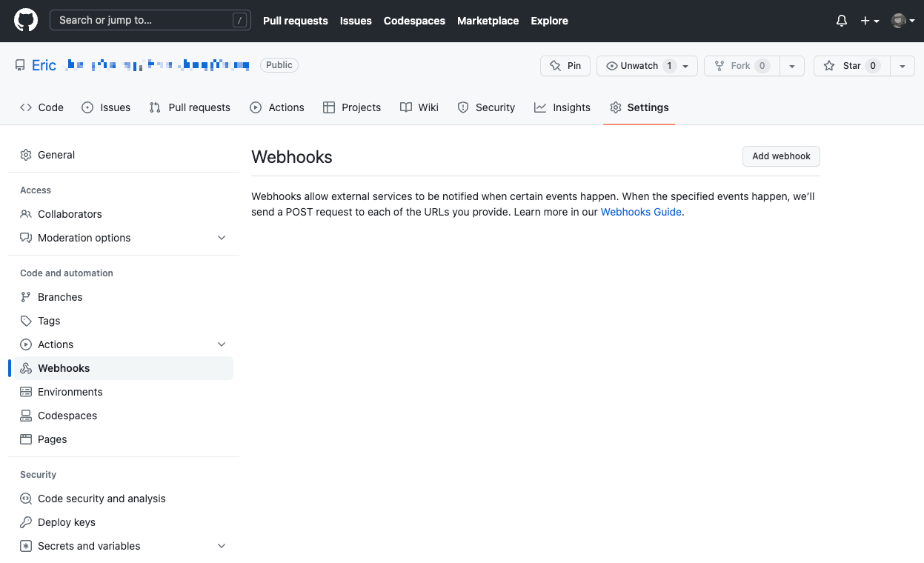Click the Security tab shield icon

pos(463,107)
